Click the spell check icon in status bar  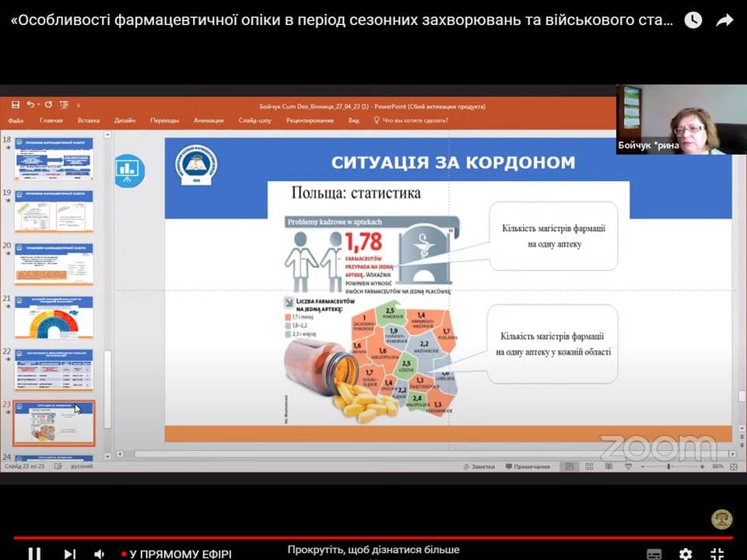click(x=58, y=466)
